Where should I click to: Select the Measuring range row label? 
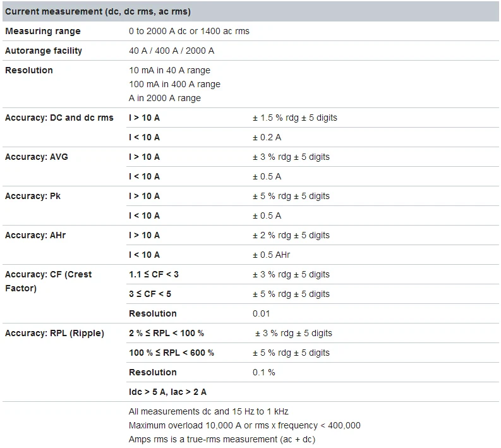(43, 32)
